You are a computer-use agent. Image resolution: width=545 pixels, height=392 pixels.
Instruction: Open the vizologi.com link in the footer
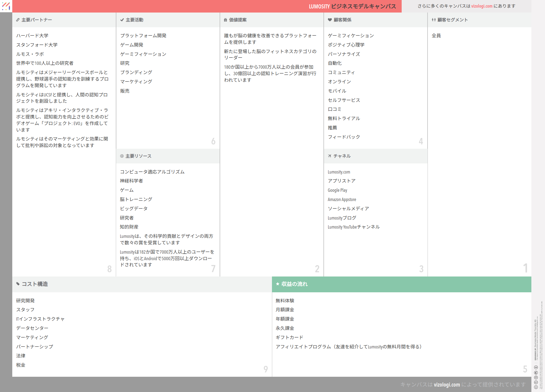pos(447,384)
